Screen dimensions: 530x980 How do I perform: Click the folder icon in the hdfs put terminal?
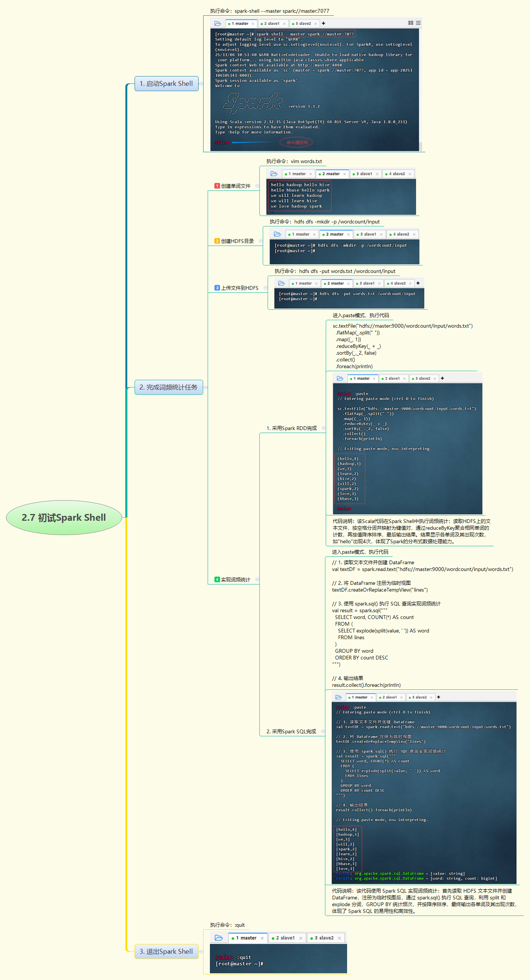[x=281, y=283]
